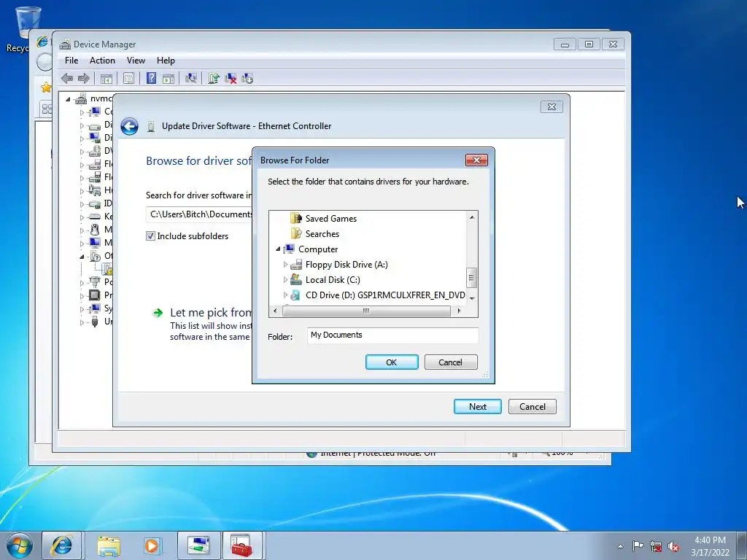Open Windows Explorer from the taskbar

point(109,545)
